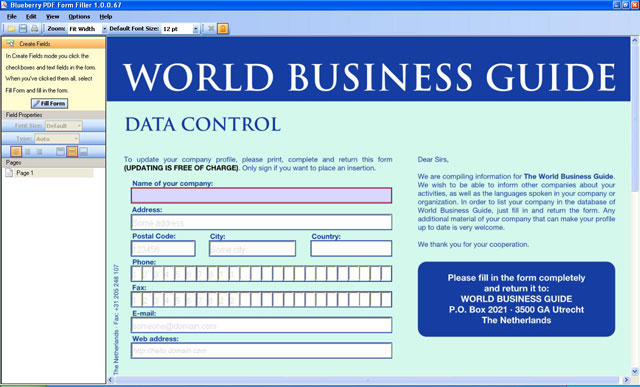Click the Address input field
Viewport: 640px width, 387px height.
point(261,222)
